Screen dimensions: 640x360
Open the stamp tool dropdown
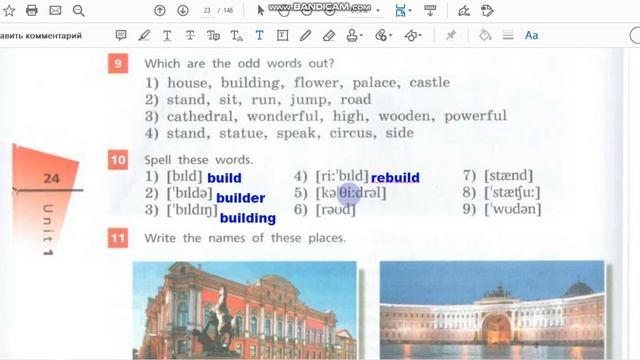pyautogui.click(x=354, y=36)
